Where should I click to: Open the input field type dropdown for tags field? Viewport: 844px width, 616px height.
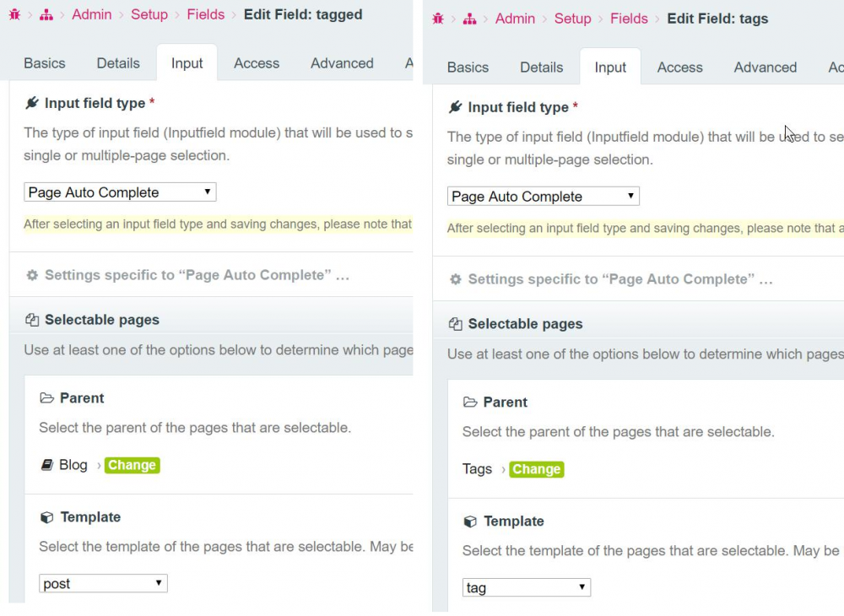click(544, 197)
